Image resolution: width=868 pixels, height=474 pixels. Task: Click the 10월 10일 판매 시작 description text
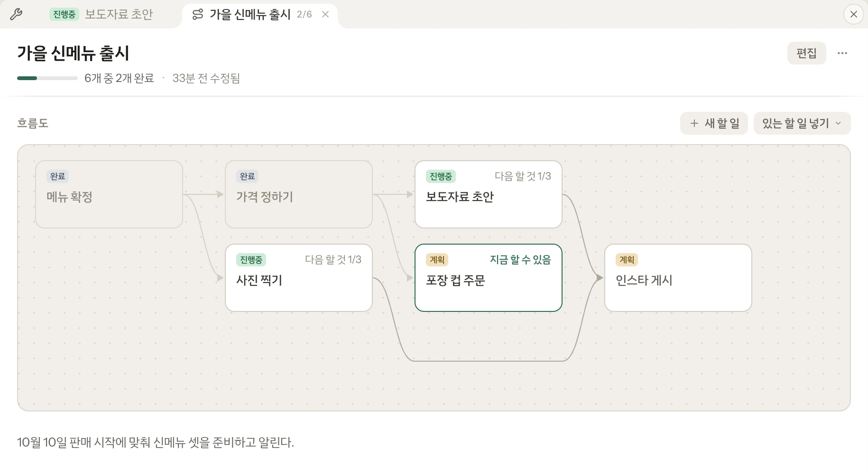[x=156, y=442]
